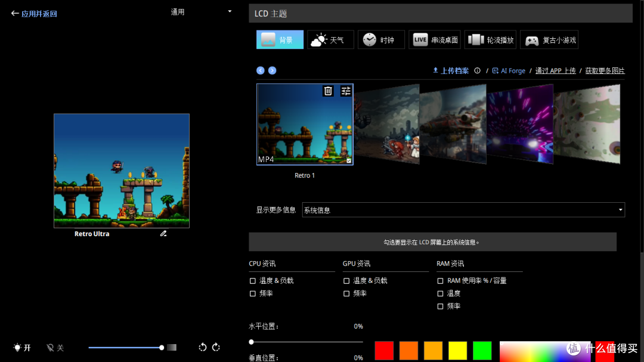
Task: Expand the 显示更多信息 dropdown
Action: (463, 210)
